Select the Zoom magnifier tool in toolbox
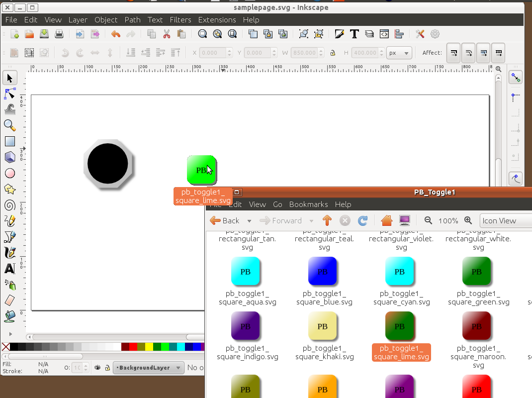The height and width of the screenshot is (398, 532). pyautogui.click(x=9, y=125)
